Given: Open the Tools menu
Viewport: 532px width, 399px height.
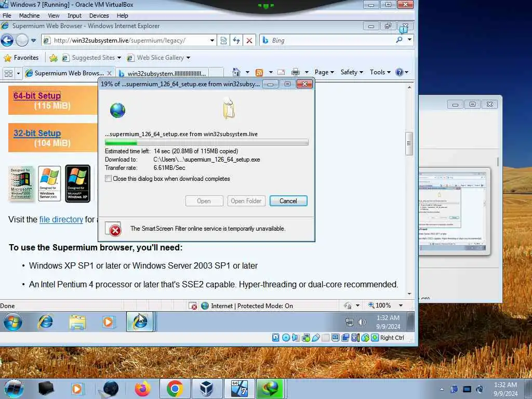Looking at the screenshot, I should [x=380, y=72].
